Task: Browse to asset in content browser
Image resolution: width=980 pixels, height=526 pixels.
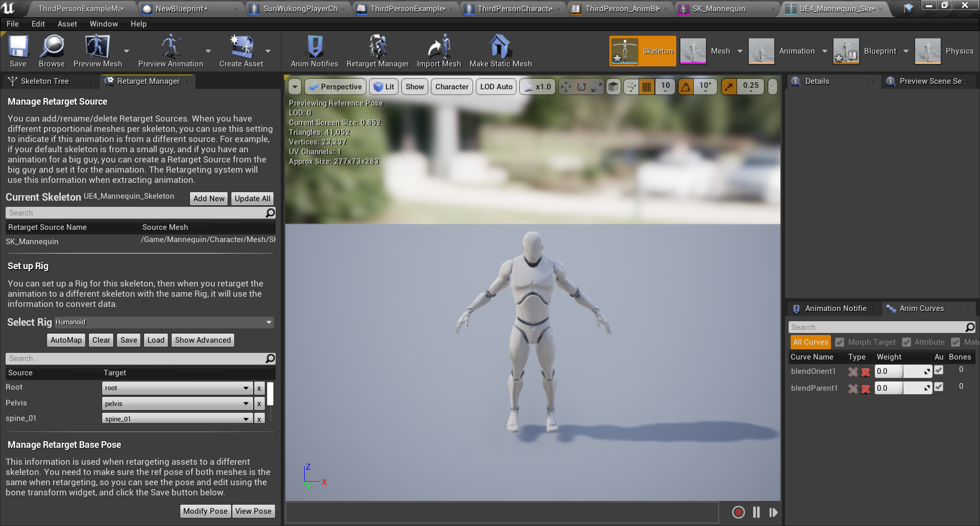Action: click(x=52, y=51)
